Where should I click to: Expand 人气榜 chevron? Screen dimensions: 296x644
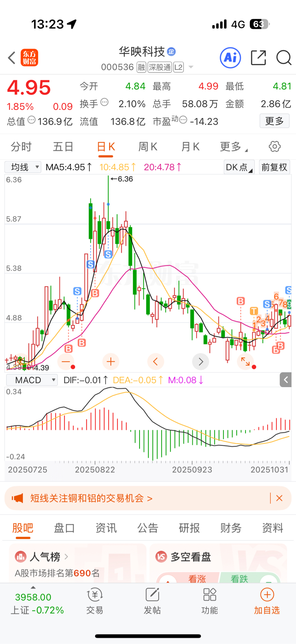point(66,556)
